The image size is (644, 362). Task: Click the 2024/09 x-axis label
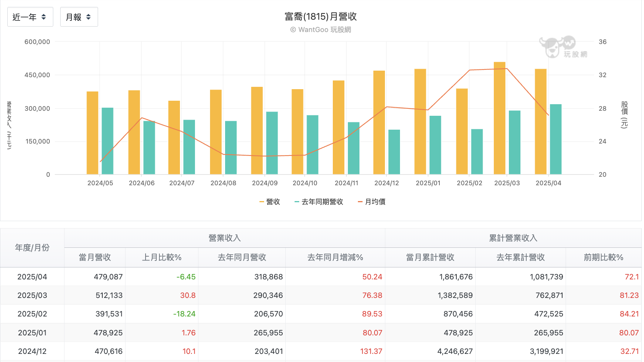[265, 183]
